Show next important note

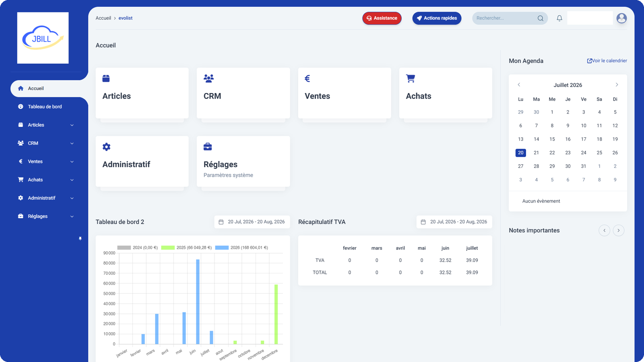tap(619, 230)
